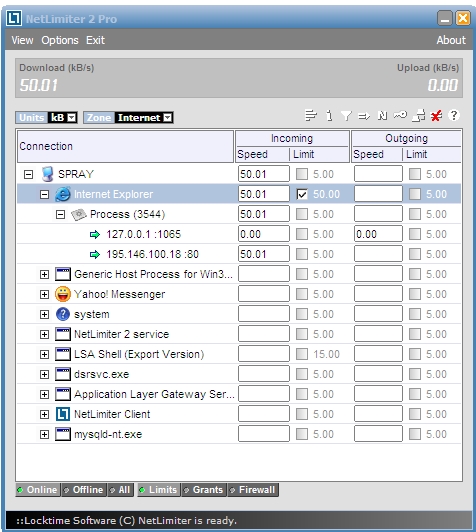
Task: Collapse the SPRAY tree node
Action: (28, 174)
